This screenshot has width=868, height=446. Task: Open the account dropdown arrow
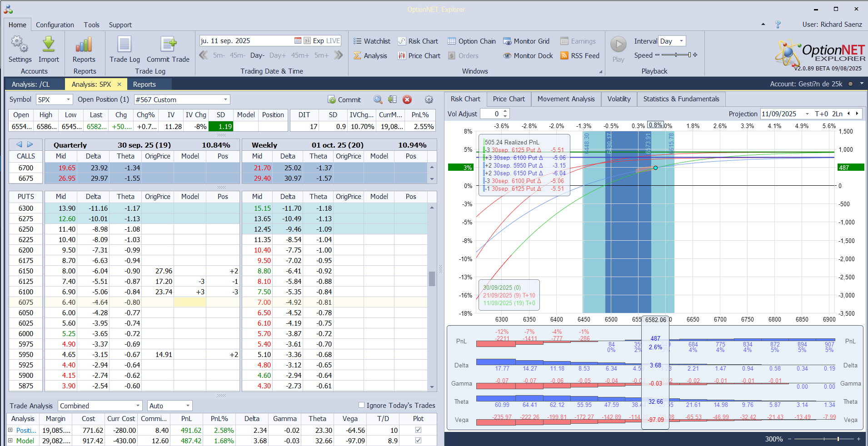[862, 84]
